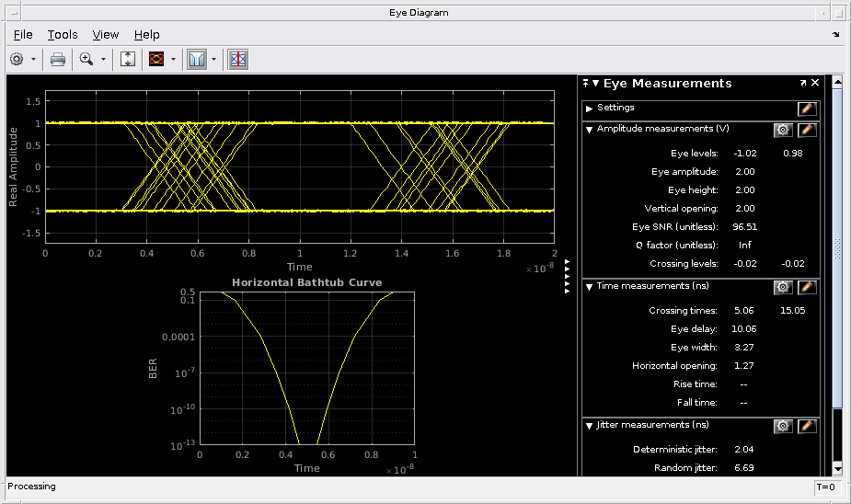Click the pencil icon in the Settings row
851x504 pixels.
pyautogui.click(x=807, y=108)
